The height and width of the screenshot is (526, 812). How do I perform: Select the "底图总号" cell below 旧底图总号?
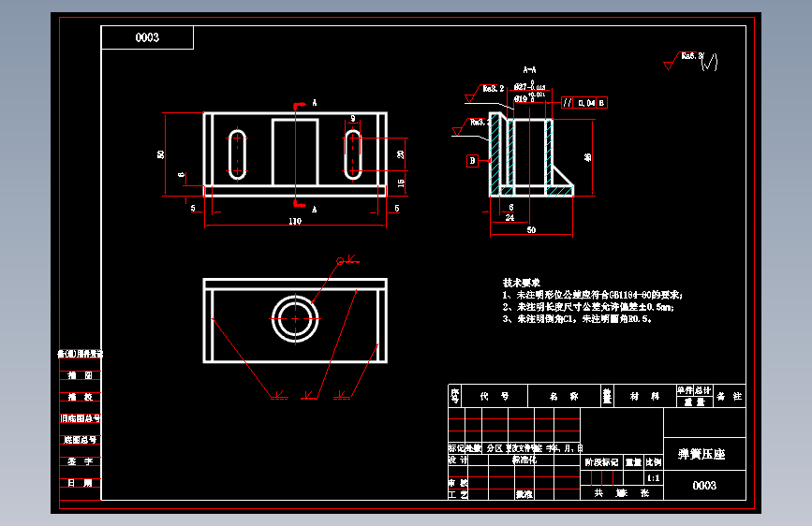81,440
